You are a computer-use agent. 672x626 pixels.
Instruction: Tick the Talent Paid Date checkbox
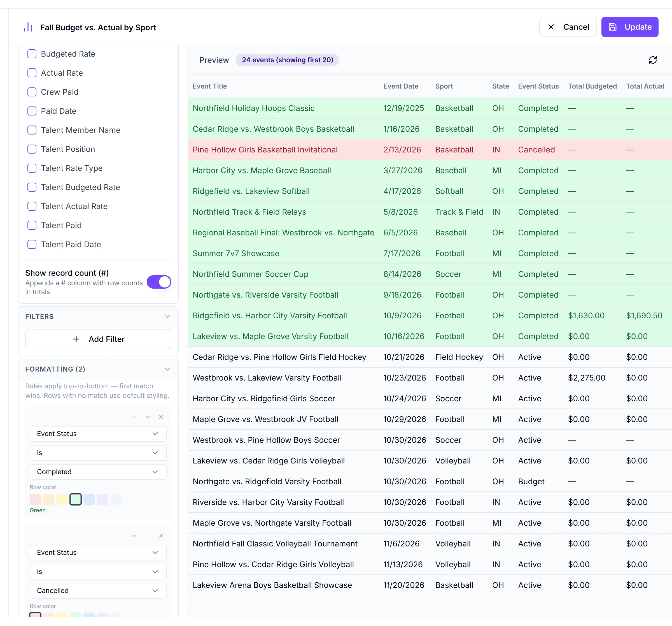point(32,244)
